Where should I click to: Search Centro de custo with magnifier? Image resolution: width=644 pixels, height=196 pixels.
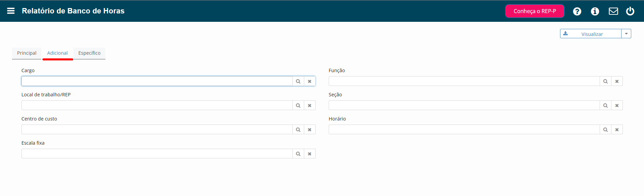click(x=298, y=130)
